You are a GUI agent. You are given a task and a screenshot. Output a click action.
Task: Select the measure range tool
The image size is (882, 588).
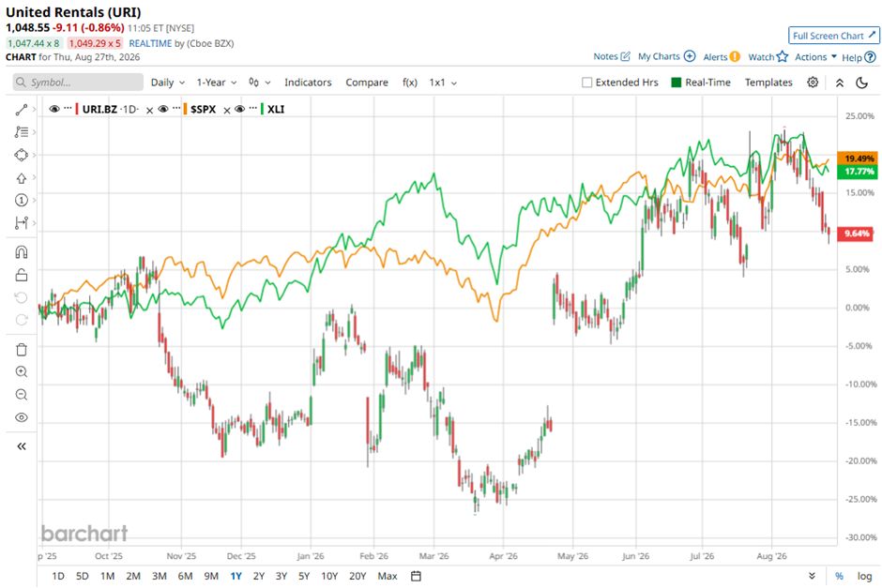click(x=22, y=222)
